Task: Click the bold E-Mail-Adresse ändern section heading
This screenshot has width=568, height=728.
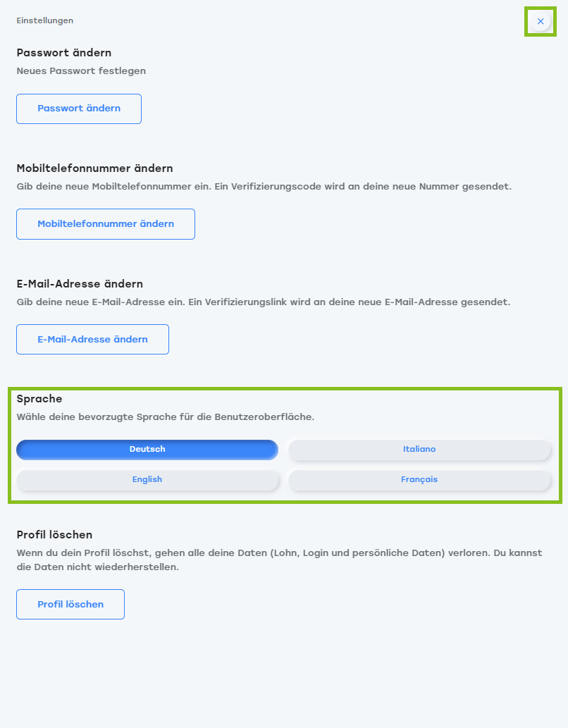Action: point(80,284)
